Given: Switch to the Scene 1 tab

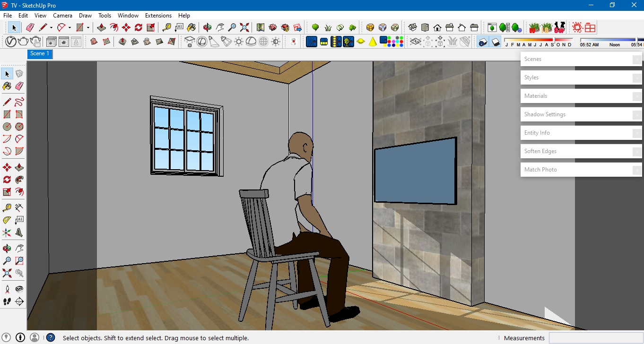Looking at the screenshot, I should coord(40,54).
